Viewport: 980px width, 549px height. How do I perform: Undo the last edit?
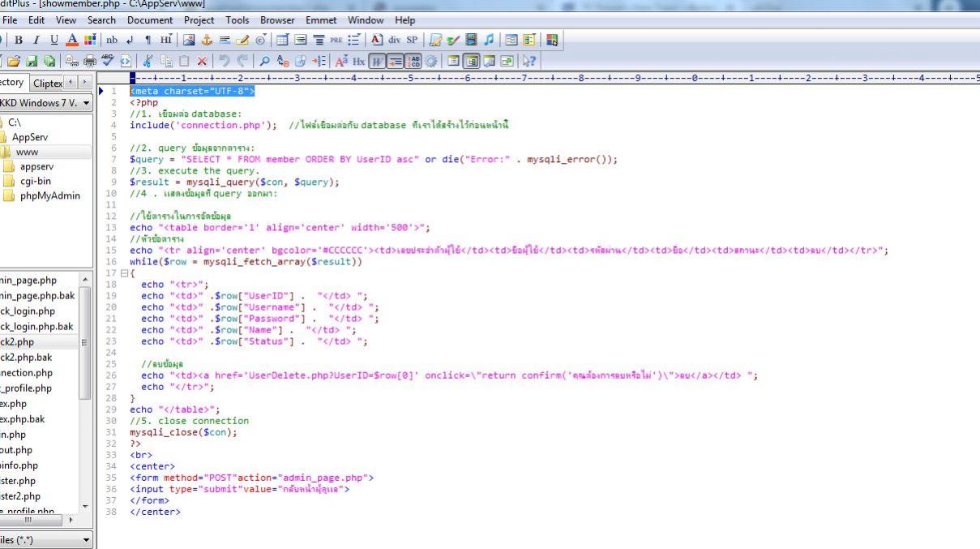225,61
